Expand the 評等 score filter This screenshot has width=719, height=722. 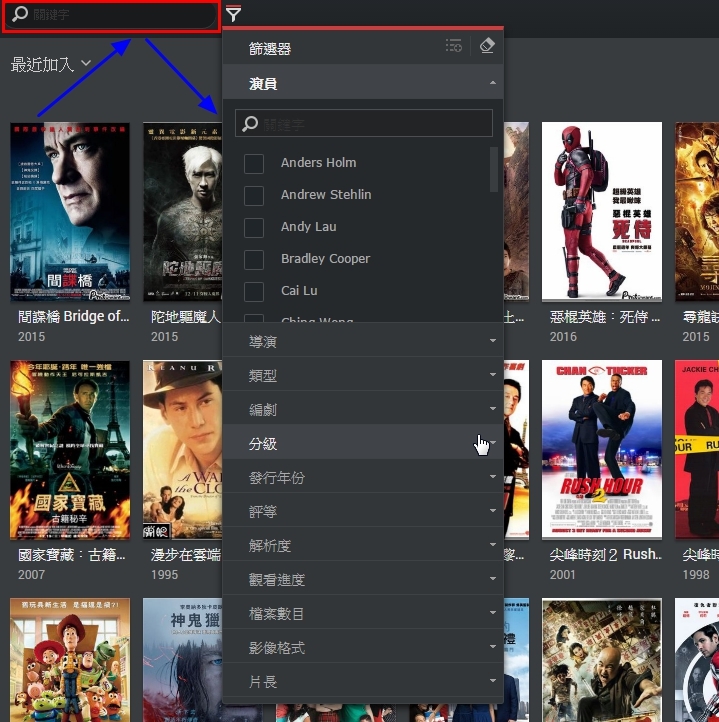[362, 512]
